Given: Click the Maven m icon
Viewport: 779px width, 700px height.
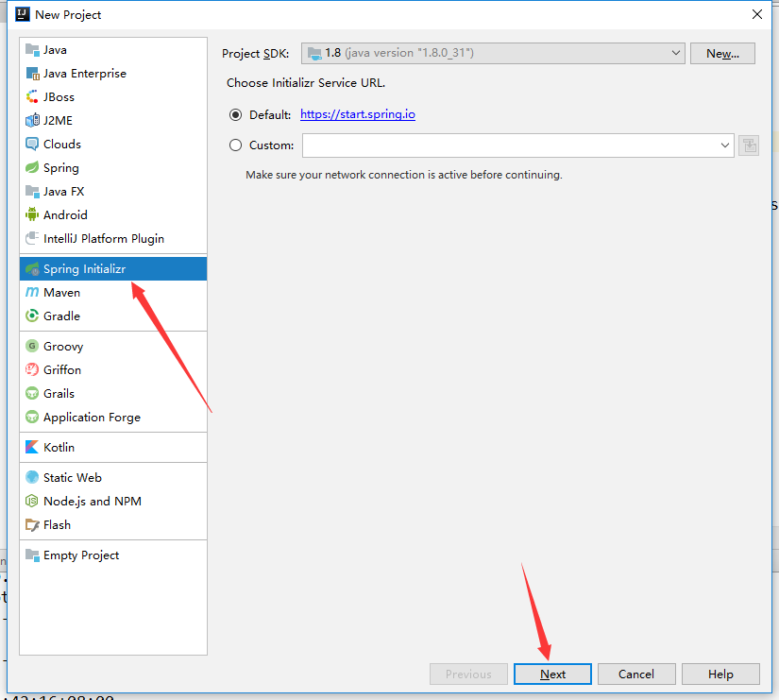Looking at the screenshot, I should 32,292.
